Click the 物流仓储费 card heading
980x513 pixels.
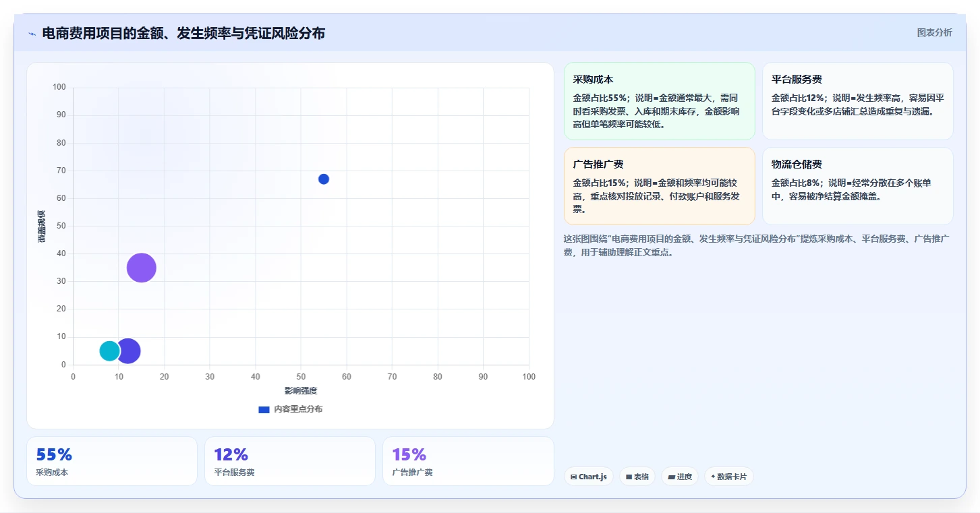[797, 164]
